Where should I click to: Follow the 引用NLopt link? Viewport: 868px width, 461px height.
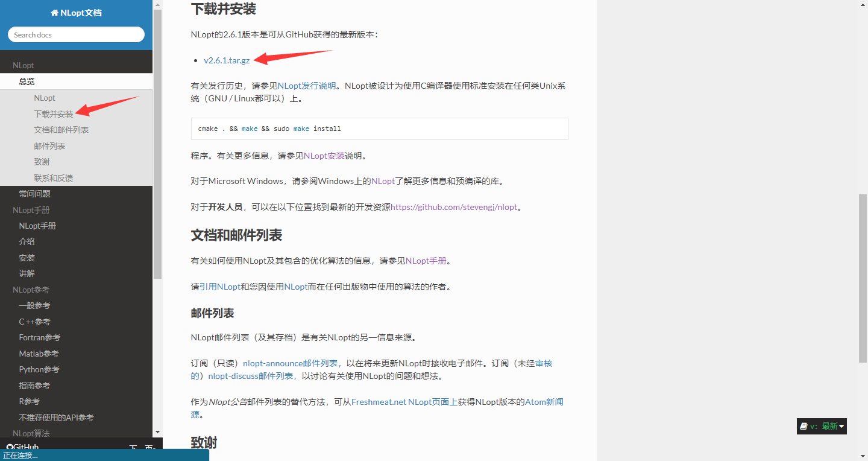220,287
